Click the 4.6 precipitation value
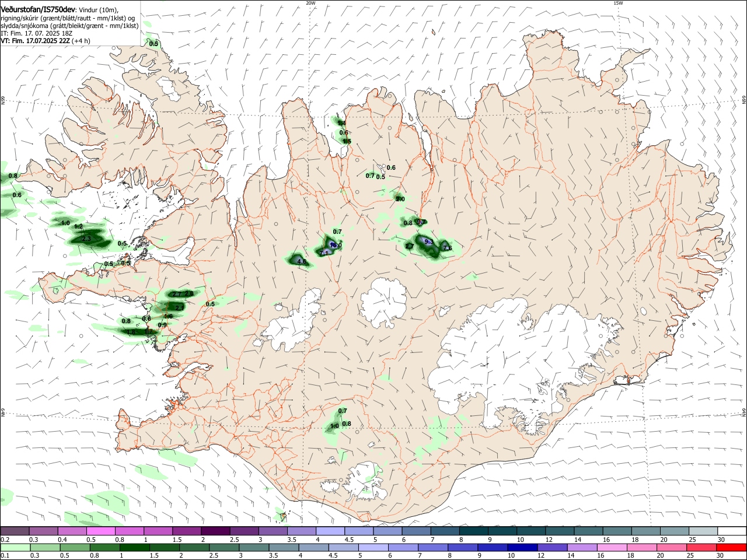 pyautogui.click(x=302, y=262)
